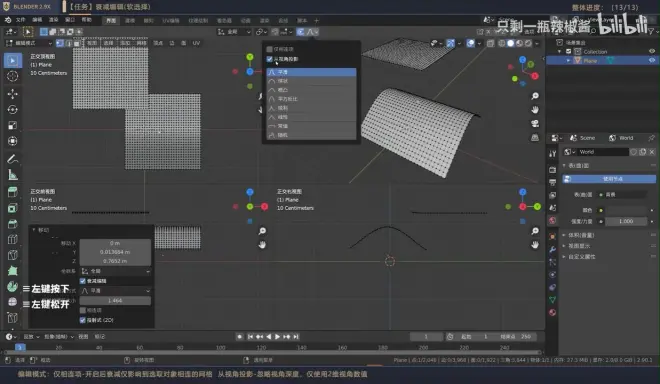
Task: Hide Collection with its eye icon
Action: (652, 51)
